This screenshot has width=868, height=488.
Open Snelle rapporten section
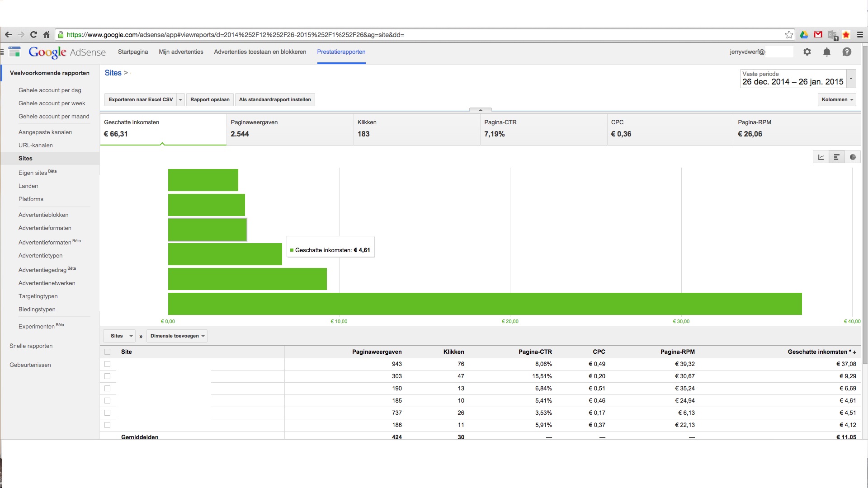click(31, 346)
